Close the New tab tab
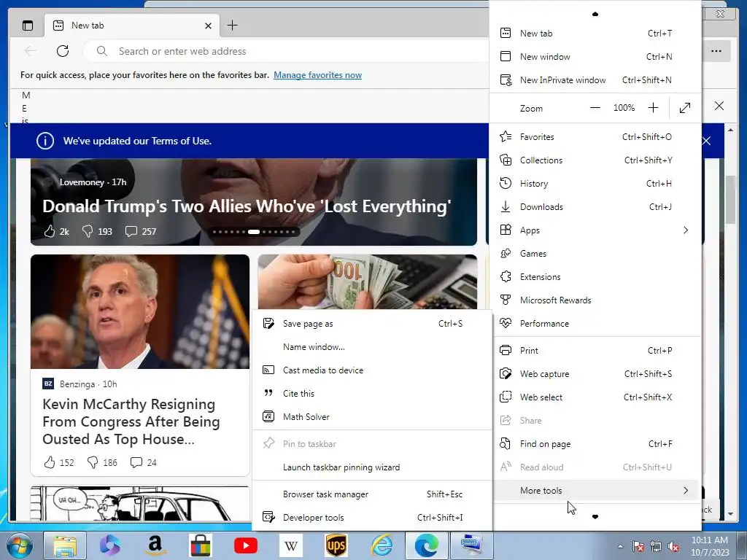 [208, 26]
